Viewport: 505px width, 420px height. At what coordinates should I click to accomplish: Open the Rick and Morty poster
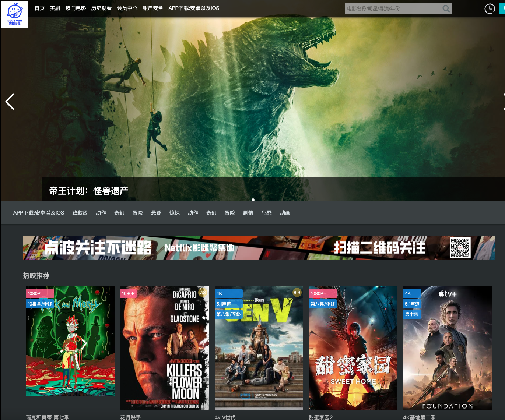click(x=70, y=341)
